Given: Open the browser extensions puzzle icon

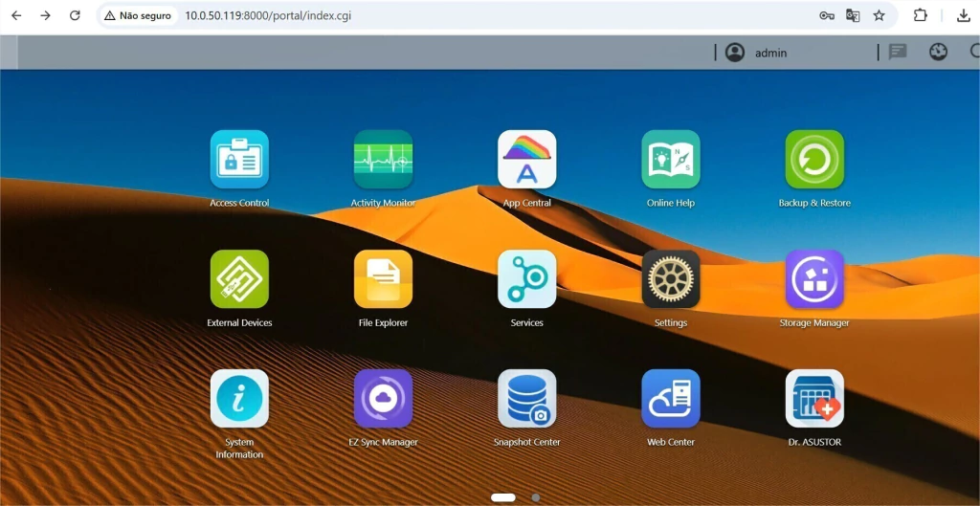Looking at the screenshot, I should pos(920,15).
